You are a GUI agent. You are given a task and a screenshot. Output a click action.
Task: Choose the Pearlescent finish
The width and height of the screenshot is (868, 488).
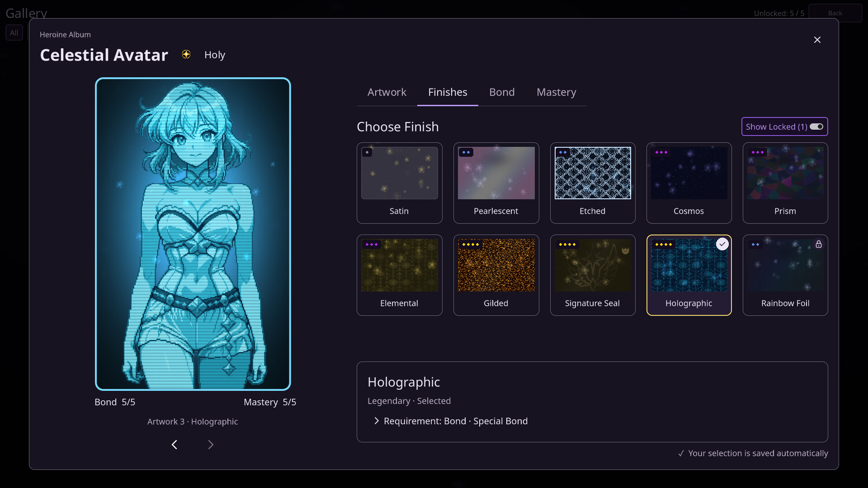pos(496,183)
